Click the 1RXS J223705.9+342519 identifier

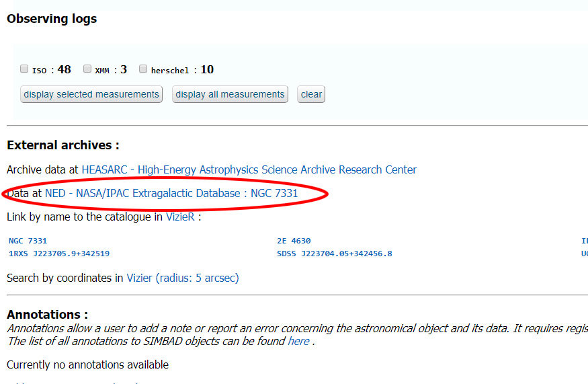pyautogui.click(x=59, y=254)
